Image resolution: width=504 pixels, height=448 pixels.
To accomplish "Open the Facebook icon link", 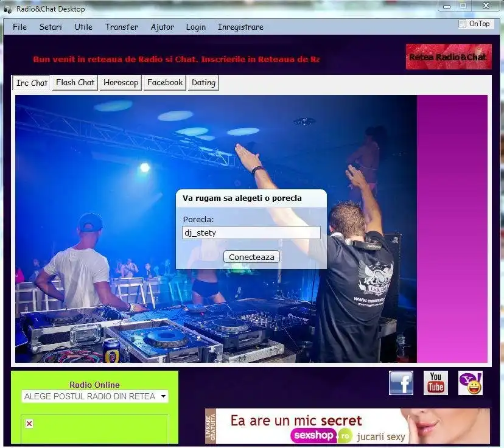I will [401, 383].
